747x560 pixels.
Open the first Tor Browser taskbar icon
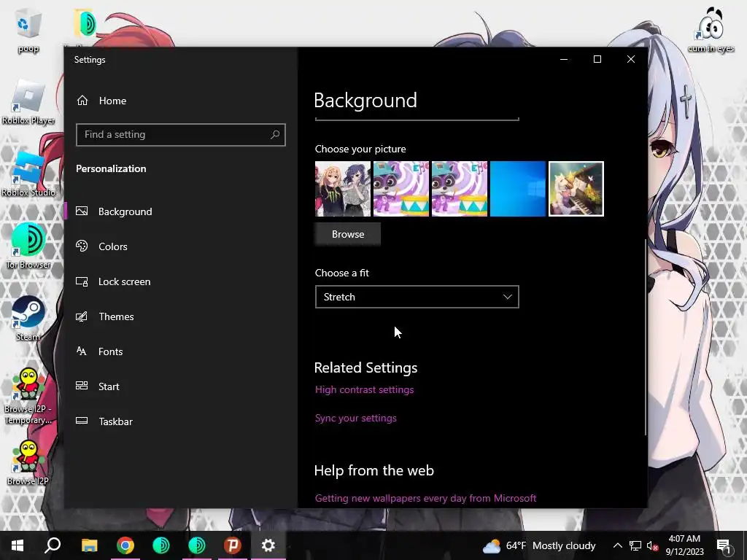pos(161,545)
